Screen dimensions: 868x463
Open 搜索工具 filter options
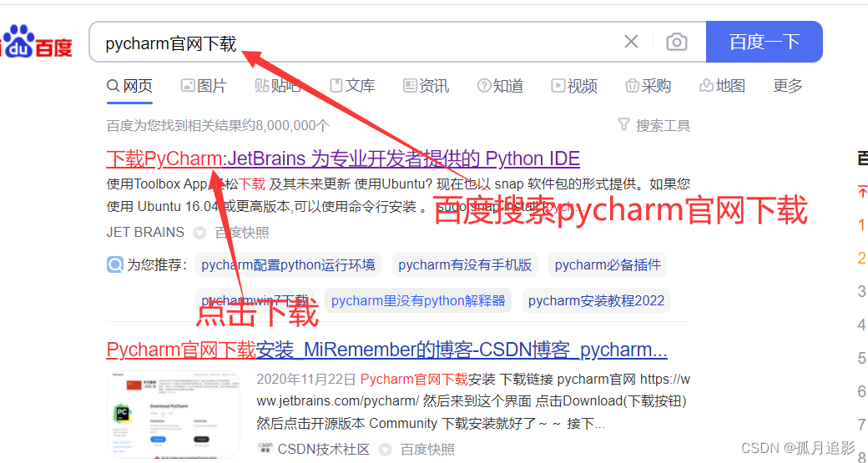(x=663, y=126)
